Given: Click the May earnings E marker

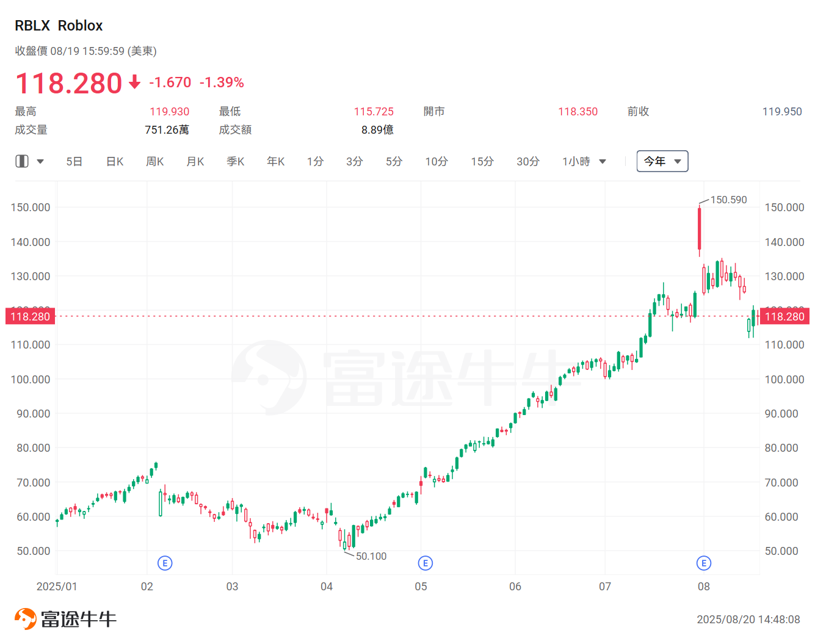Looking at the screenshot, I should tap(426, 563).
